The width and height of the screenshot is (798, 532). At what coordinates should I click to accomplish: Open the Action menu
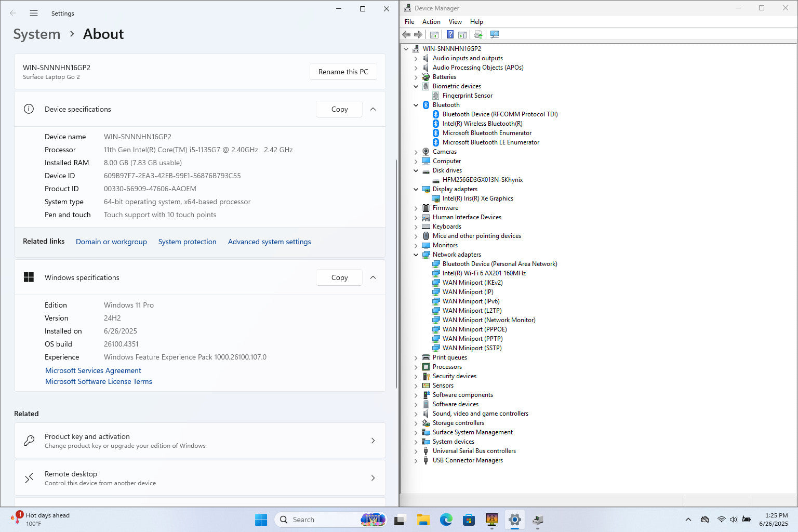431,22
